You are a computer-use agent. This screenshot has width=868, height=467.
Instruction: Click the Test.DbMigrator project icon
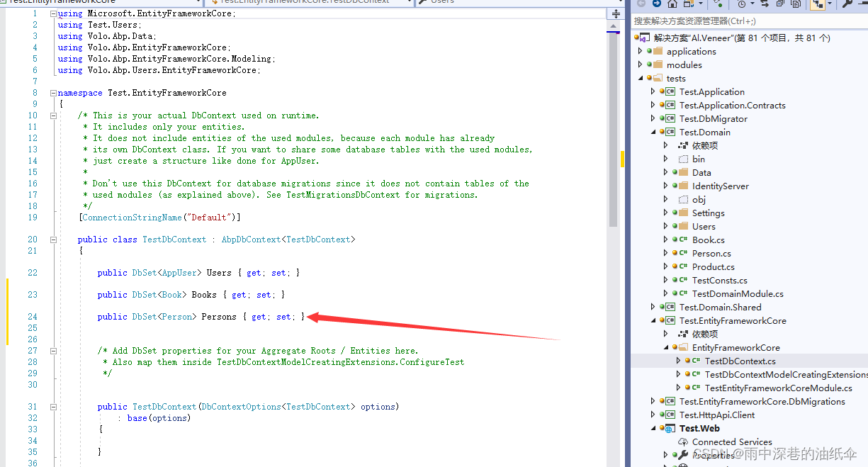pos(670,118)
